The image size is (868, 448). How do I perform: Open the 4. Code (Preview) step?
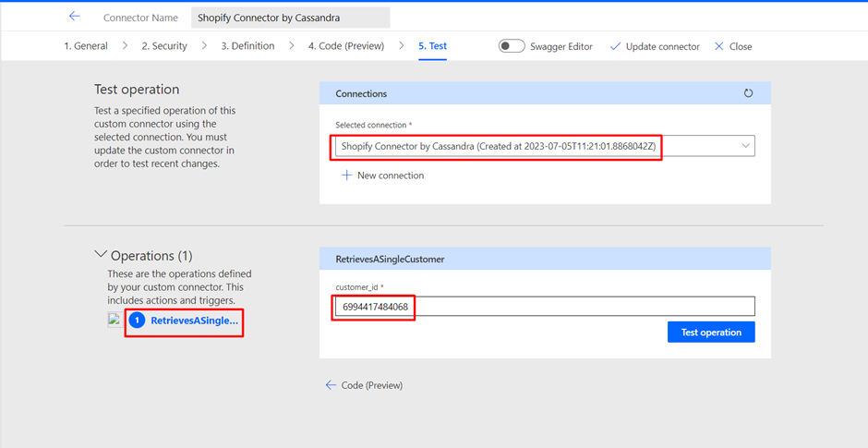[346, 46]
